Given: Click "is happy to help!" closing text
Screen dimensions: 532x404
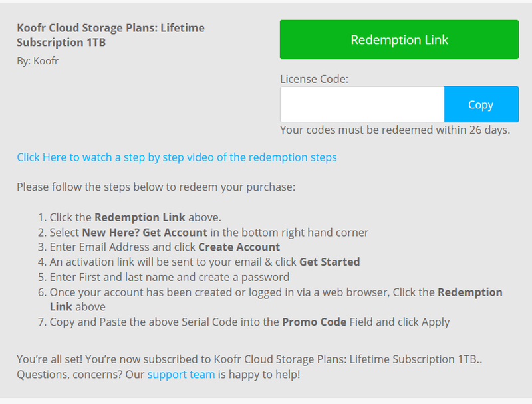Looking at the screenshot, I should pyautogui.click(x=259, y=375).
